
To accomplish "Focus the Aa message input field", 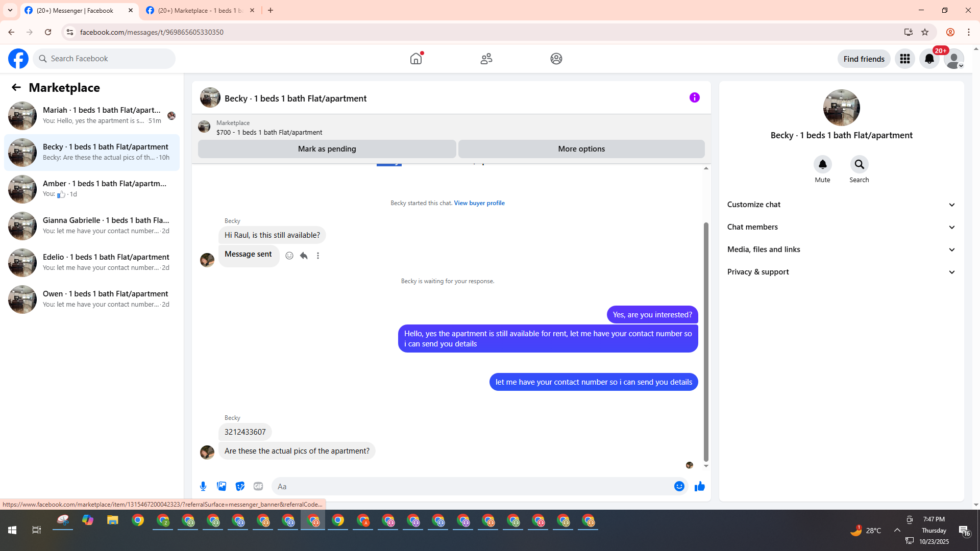I will click(472, 486).
